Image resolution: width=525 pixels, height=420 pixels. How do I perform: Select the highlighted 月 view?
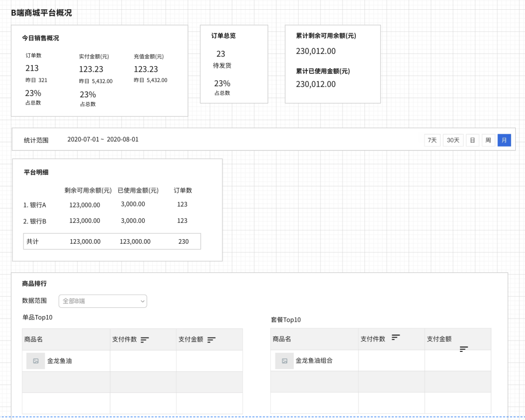504,140
